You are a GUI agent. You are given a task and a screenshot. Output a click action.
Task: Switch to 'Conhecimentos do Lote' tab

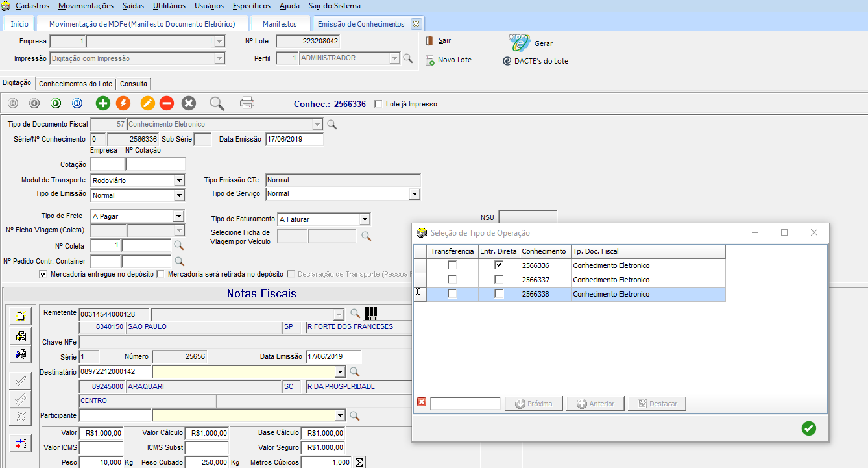[75, 84]
